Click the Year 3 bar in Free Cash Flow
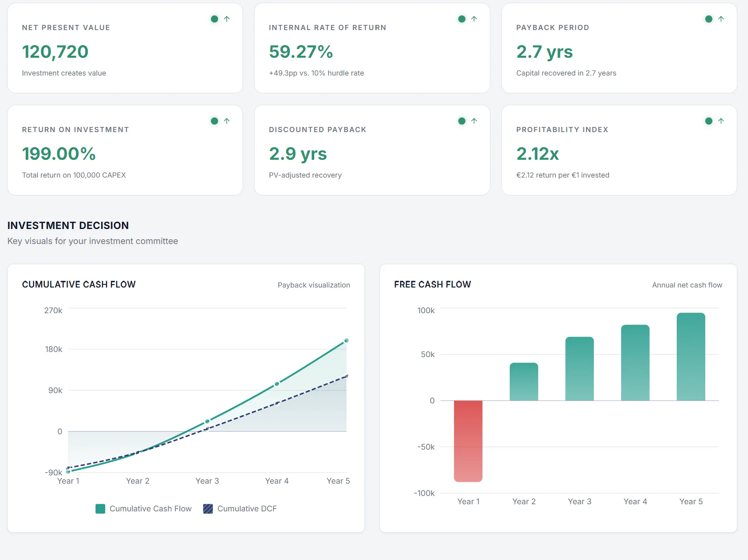Screen dimensions: 748x560 point(580,369)
